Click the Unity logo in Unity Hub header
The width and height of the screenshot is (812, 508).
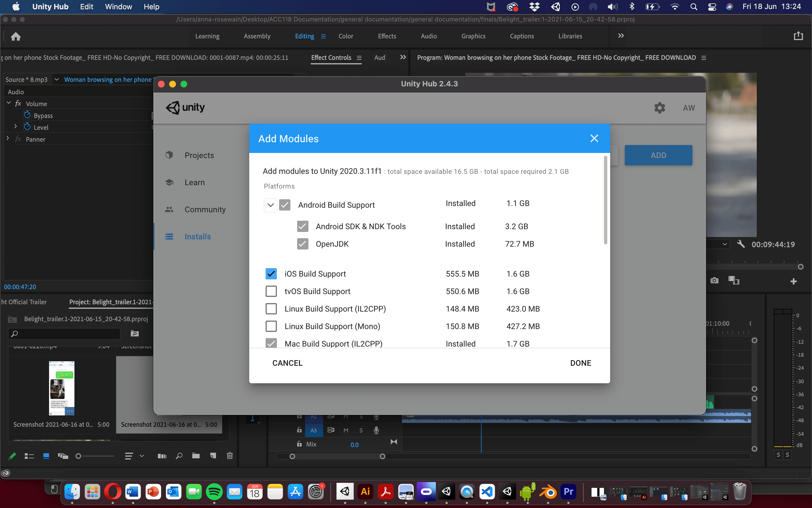185,108
